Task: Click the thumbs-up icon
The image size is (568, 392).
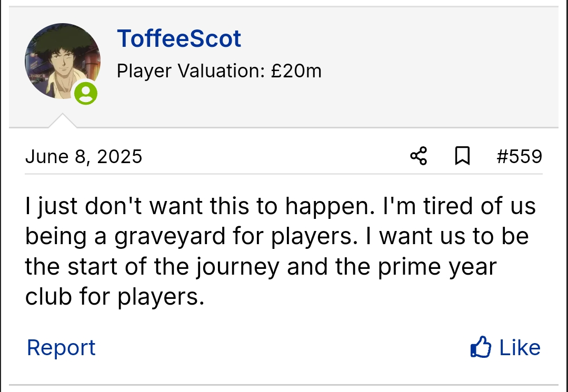Action: [481, 348]
